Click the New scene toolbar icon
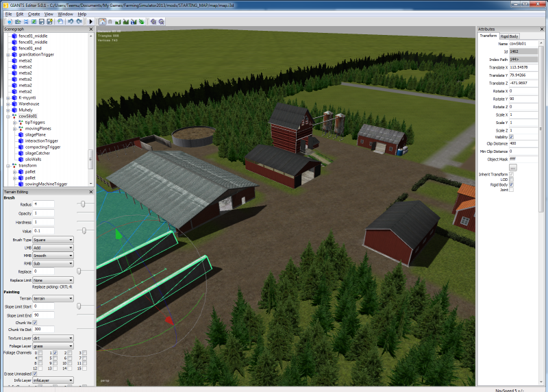 click(10, 22)
